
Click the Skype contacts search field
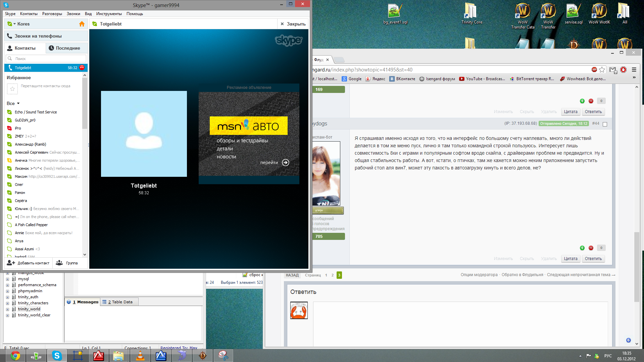coord(46,59)
